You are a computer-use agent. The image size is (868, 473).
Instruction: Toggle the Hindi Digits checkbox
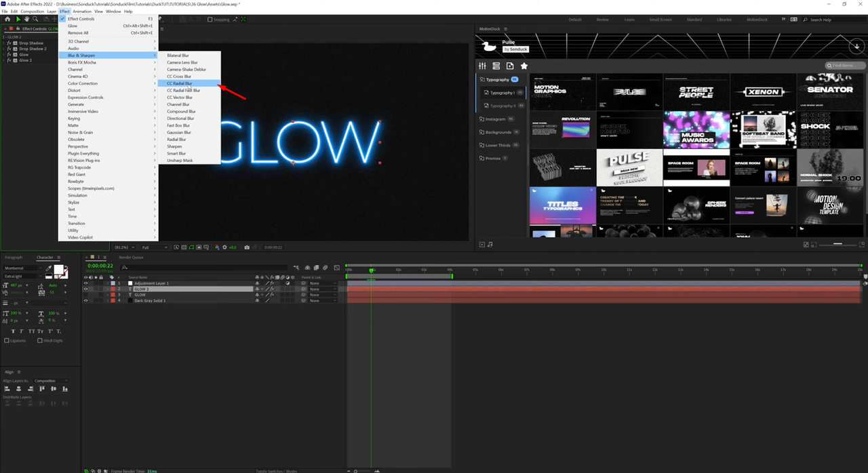[x=40, y=340]
